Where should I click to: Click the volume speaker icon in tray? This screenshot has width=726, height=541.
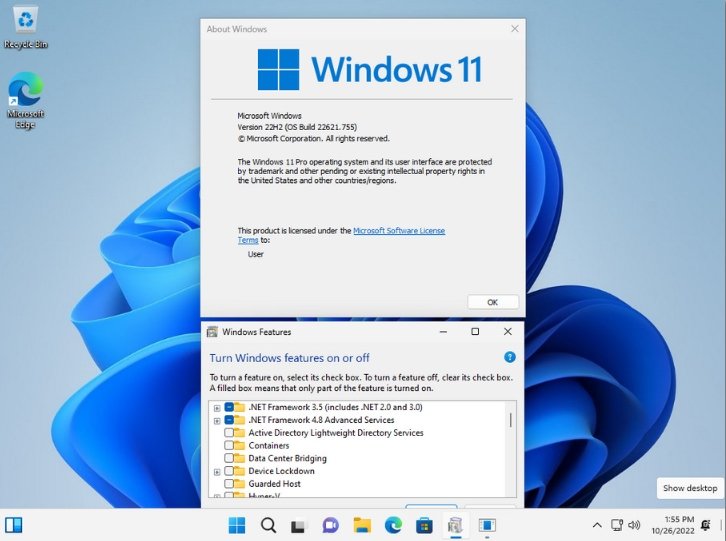[x=634, y=525]
